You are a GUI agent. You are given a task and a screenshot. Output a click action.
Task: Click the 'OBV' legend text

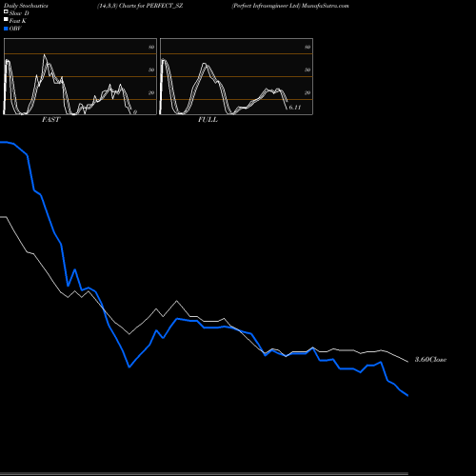click(x=15, y=29)
